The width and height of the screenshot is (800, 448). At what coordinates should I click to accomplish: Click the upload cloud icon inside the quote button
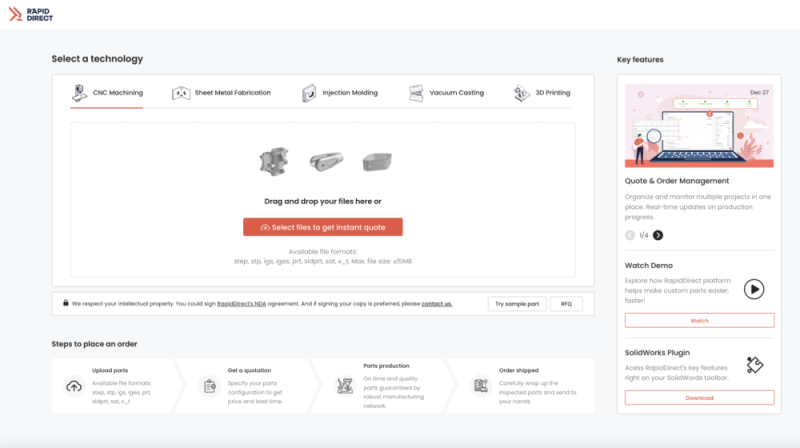click(265, 228)
